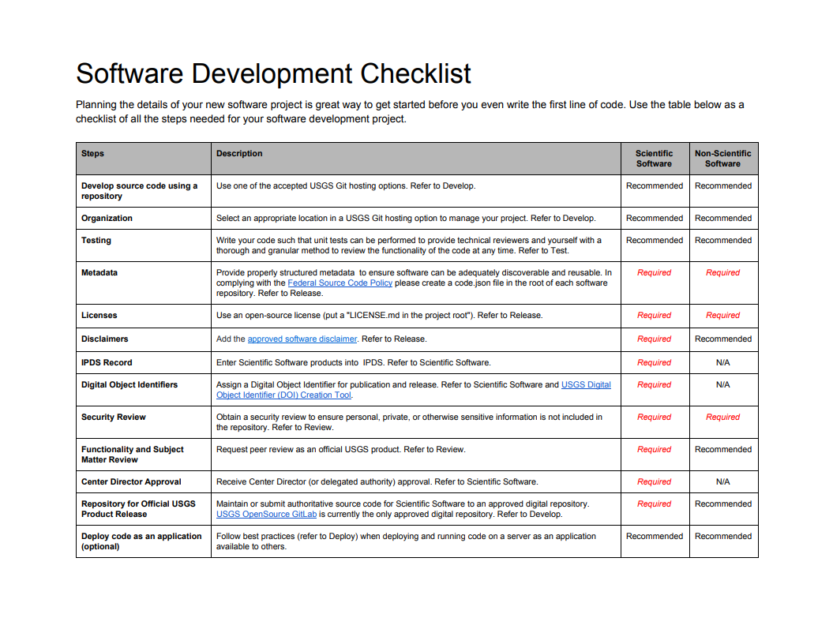The height and width of the screenshot is (644, 833).
Task: Click the Disclaimers step label
Action: point(104,339)
